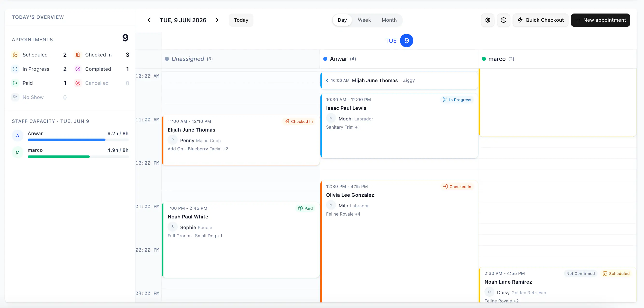Image resolution: width=644 pixels, height=308 pixels.
Task: Select the marco column header
Action: [x=558, y=59]
